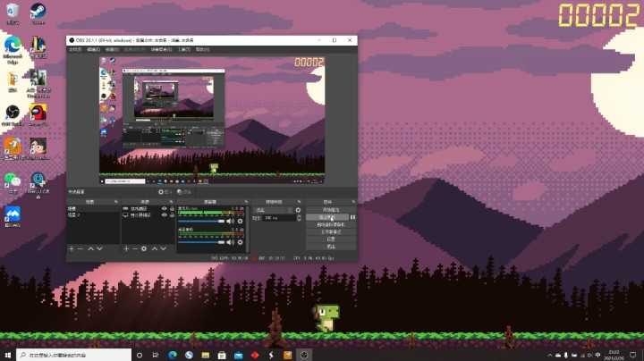Pause recording with the pause icon
Screen dimensions: 644x361
tap(352, 217)
